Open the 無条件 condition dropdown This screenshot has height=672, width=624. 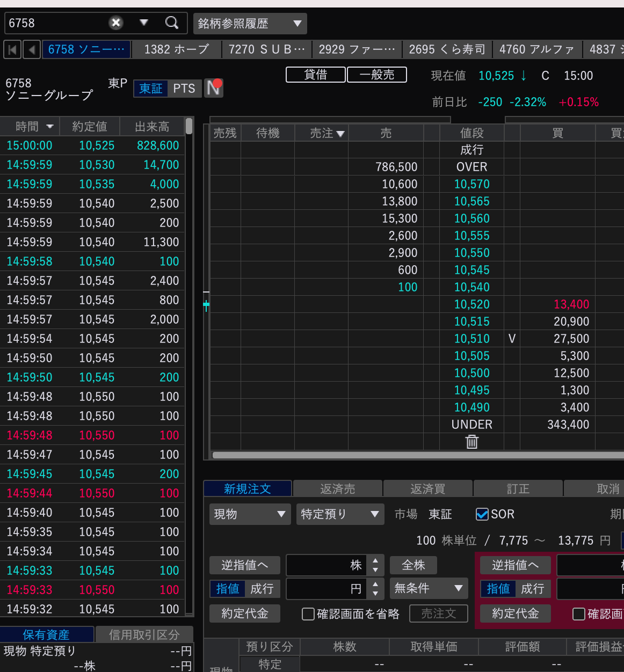429,588
